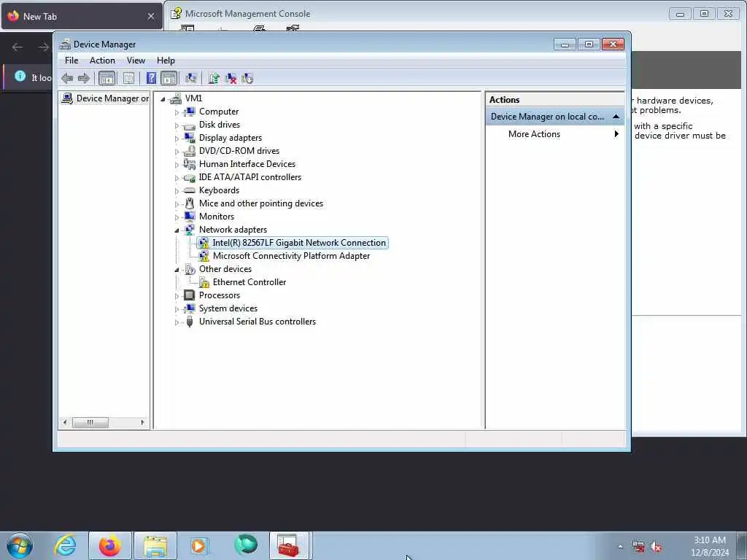Click the Disk drives icon

click(189, 125)
